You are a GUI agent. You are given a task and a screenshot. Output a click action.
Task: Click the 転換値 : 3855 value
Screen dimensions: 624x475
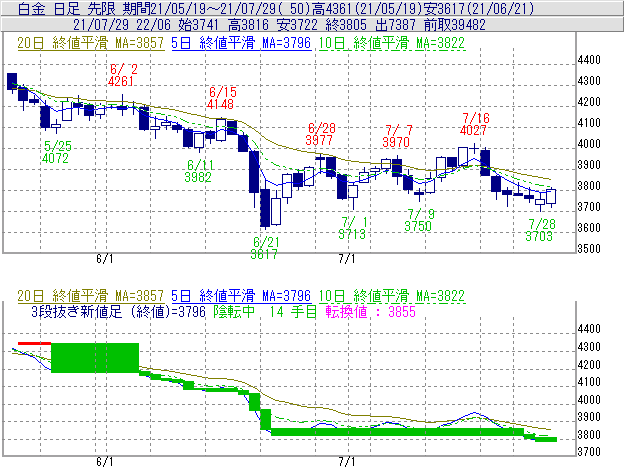click(x=370, y=311)
